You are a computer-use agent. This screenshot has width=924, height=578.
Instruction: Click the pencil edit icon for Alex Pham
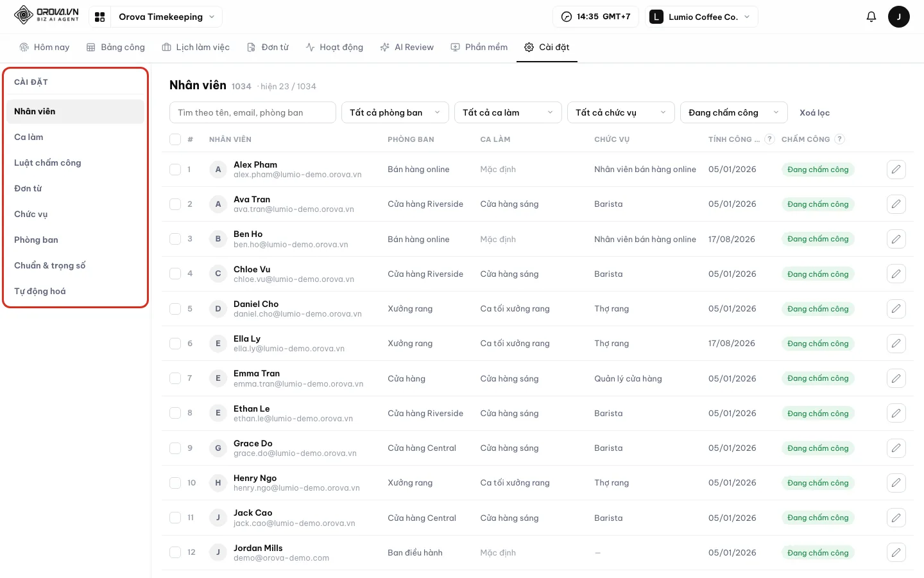[x=896, y=170]
